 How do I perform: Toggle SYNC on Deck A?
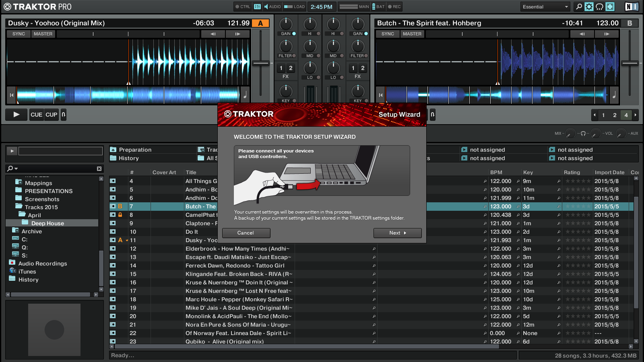(19, 34)
